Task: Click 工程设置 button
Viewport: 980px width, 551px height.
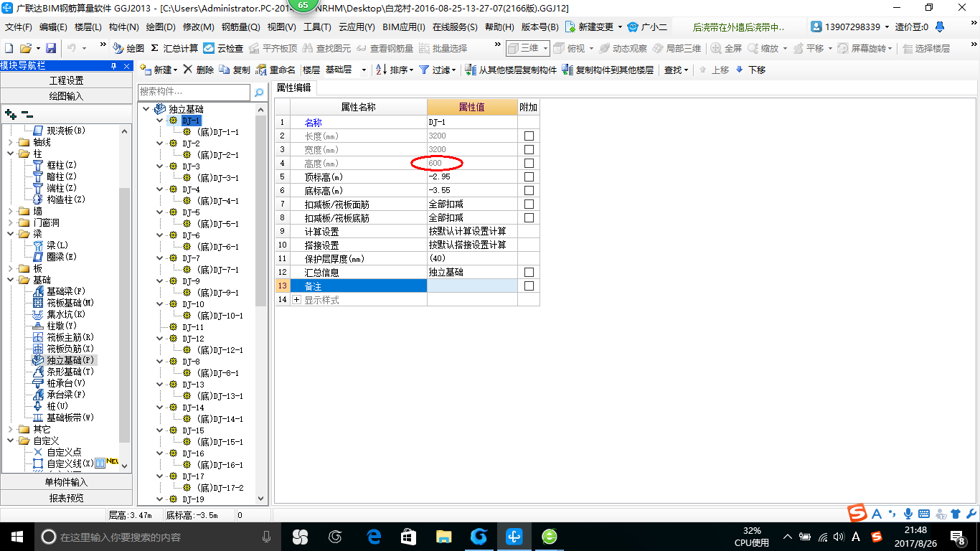Action: (x=66, y=80)
